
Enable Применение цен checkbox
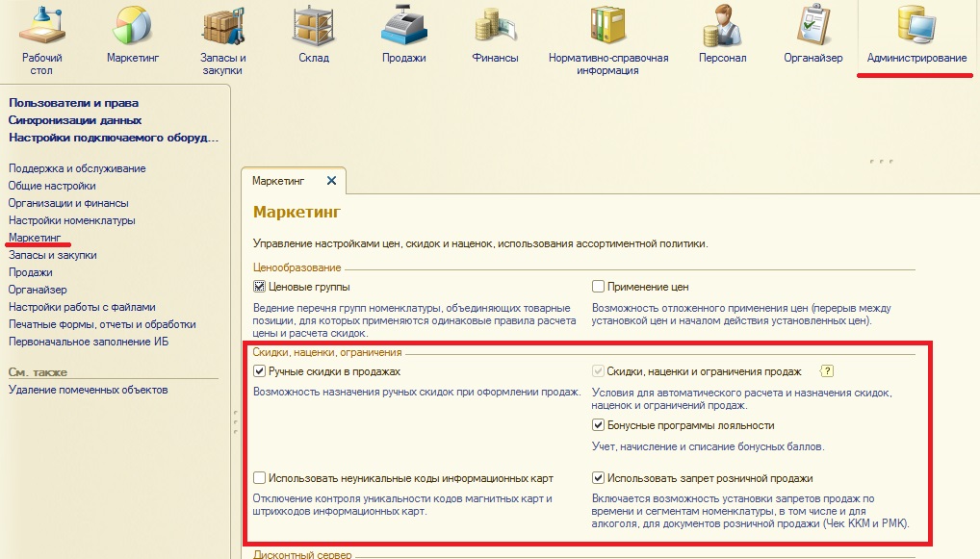[x=598, y=287]
